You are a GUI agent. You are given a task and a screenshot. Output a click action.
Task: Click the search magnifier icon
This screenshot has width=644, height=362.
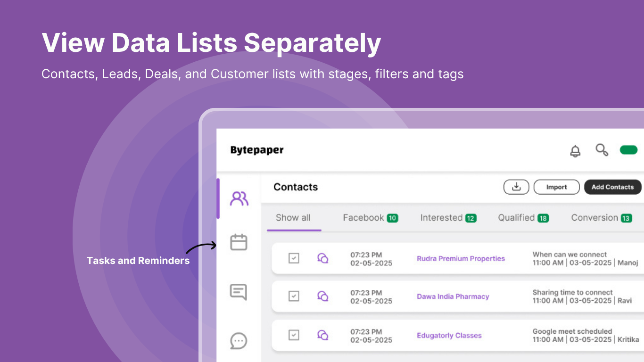[602, 150]
